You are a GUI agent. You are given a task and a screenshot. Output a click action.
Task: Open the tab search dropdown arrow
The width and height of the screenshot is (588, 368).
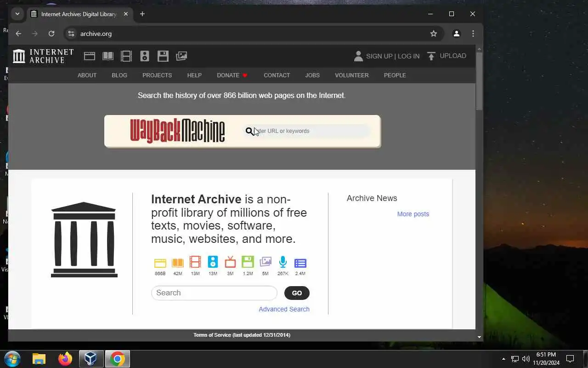[17, 14]
